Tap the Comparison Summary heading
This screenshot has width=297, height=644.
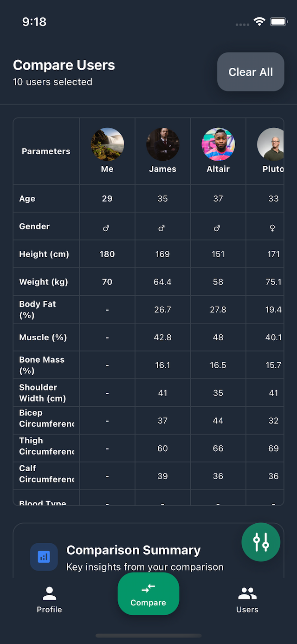pos(134,550)
